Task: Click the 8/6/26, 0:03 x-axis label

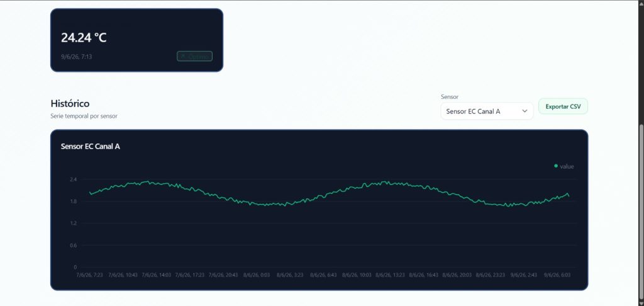Action: coord(257,275)
